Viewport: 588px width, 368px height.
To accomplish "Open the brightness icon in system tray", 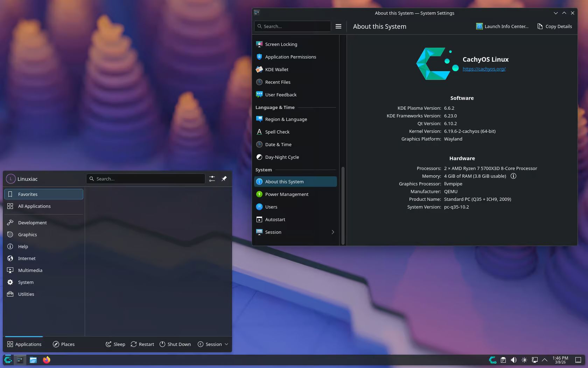I will point(524,360).
